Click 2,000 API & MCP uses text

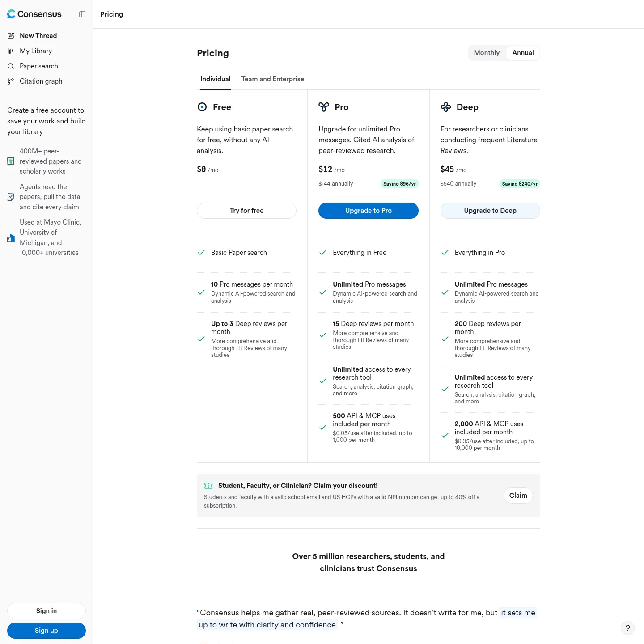tap(489, 428)
